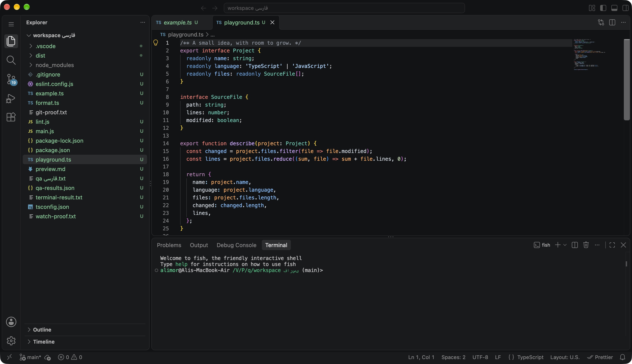This screenshot has height=364, width=632.
Task: Click the publish to cloud sync icon
Action: (x=48, y=358)
